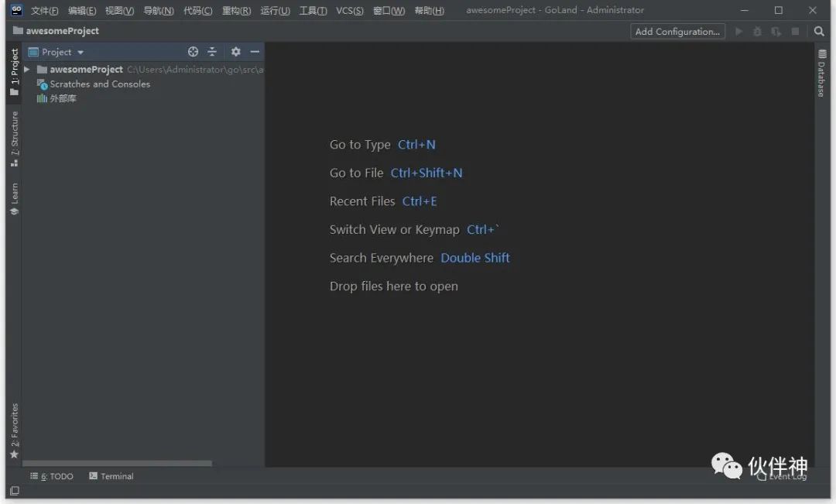836x504 pixels.
Task: Minimize the GoLand window
Action: 745,10
